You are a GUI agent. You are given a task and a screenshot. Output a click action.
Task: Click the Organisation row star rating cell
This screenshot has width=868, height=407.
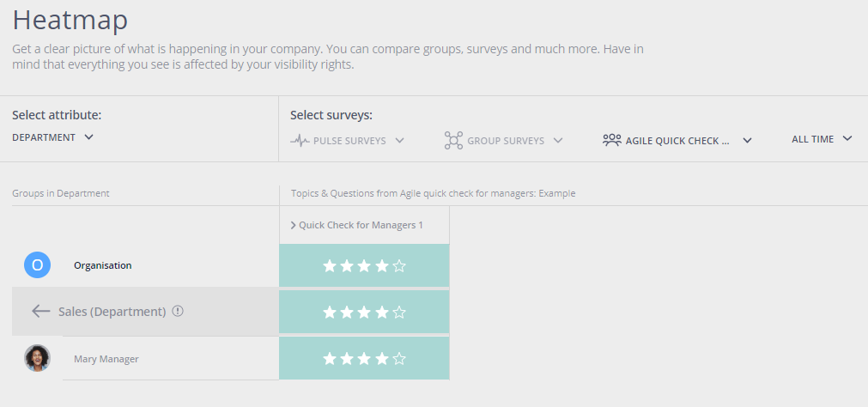click(x=364, y=266)
